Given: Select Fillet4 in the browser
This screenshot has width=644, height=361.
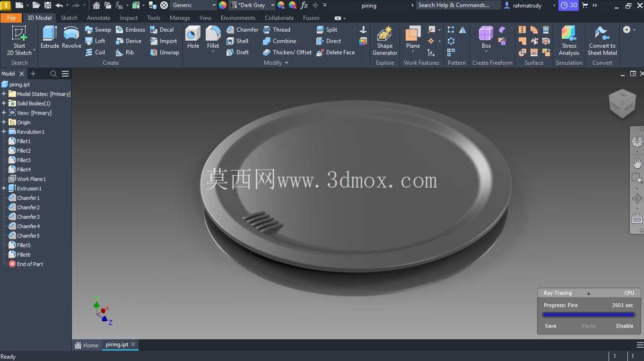Looking at the screenshot, I should (24, 170).
